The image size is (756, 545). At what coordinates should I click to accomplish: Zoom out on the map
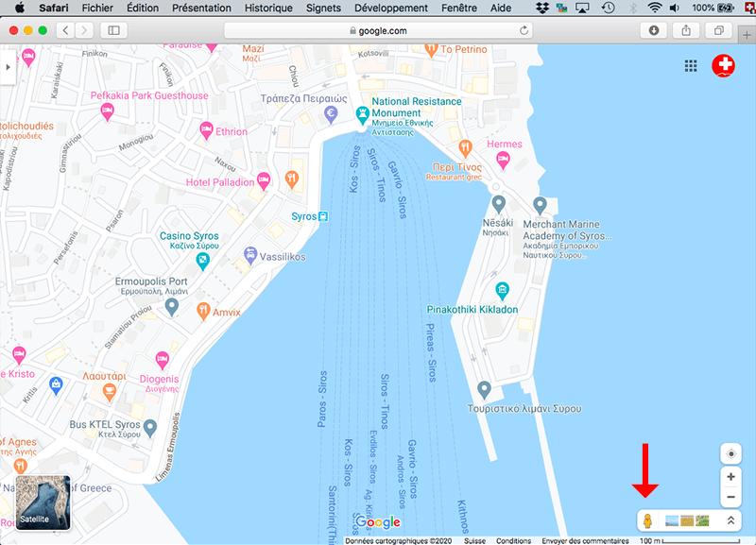pyautogui.click(x=730, y=497)
